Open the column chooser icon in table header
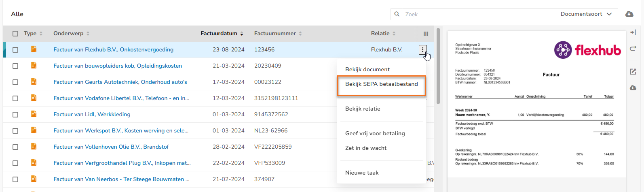The width and height of the screenshot is (644, 192). (426, 34)
